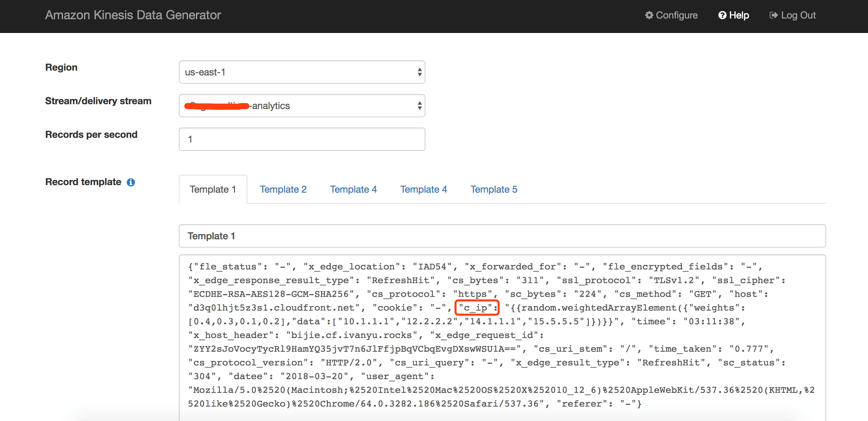Click the Template 1 name field

coord(502,236)
